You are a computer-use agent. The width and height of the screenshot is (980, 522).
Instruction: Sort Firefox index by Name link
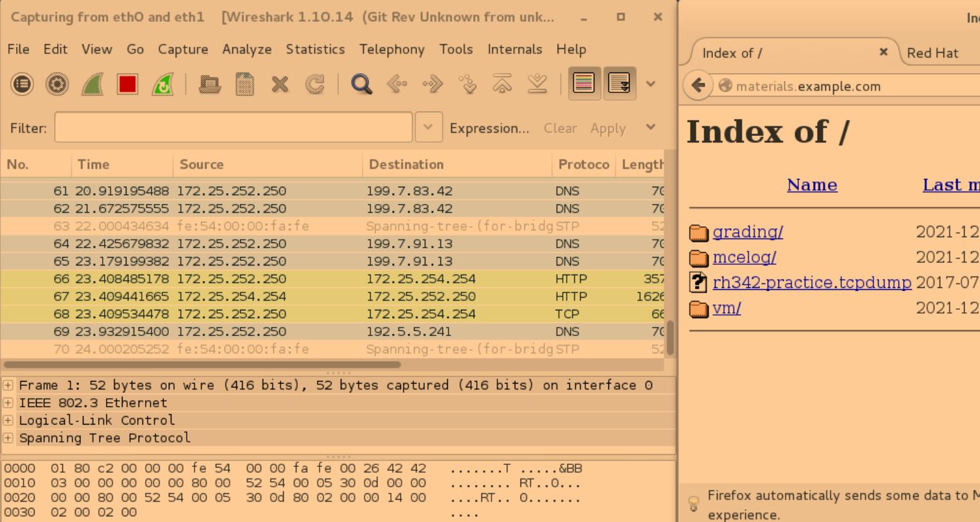click(812, 185)
